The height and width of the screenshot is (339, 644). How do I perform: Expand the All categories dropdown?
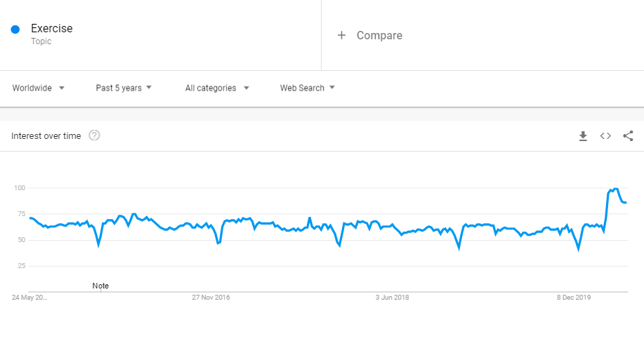pos(217,88)
